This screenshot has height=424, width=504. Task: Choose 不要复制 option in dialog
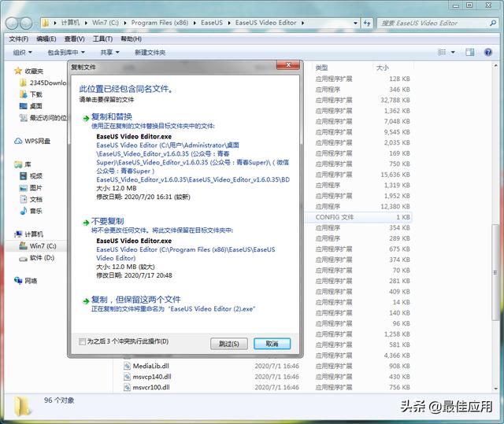pos(107,221)
